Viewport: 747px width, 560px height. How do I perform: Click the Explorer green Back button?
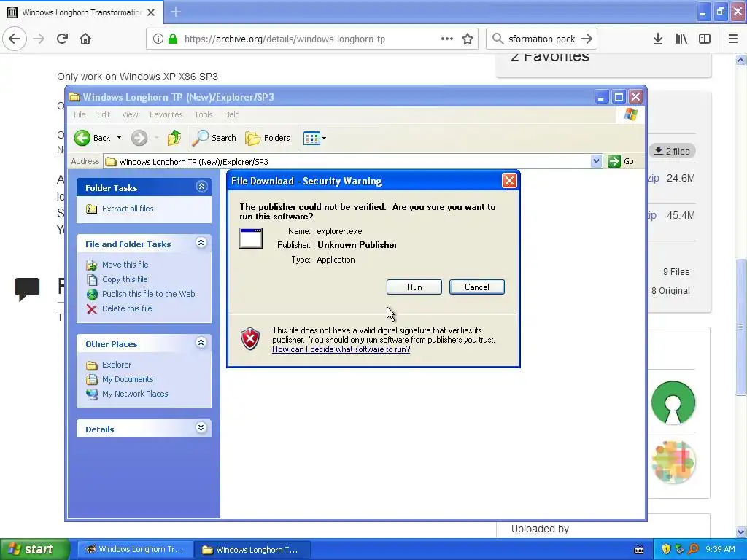pos(93,138)
